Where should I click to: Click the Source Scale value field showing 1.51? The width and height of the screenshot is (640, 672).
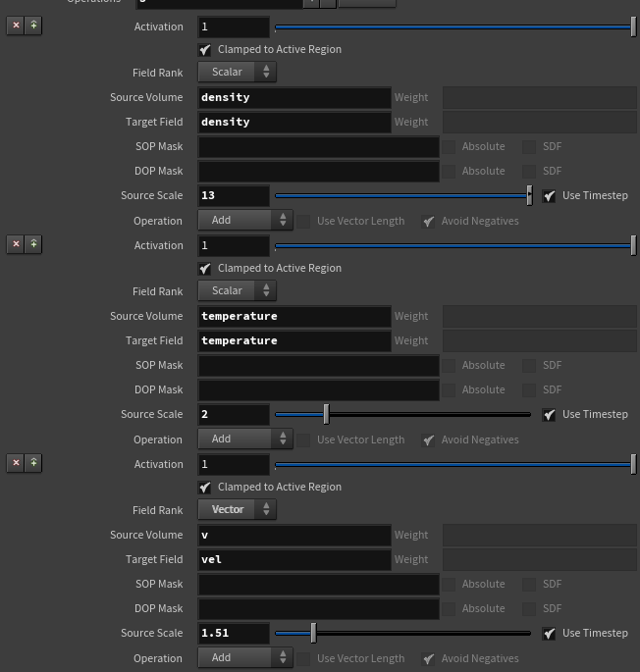pyautogui.click(x=234, y=633)
